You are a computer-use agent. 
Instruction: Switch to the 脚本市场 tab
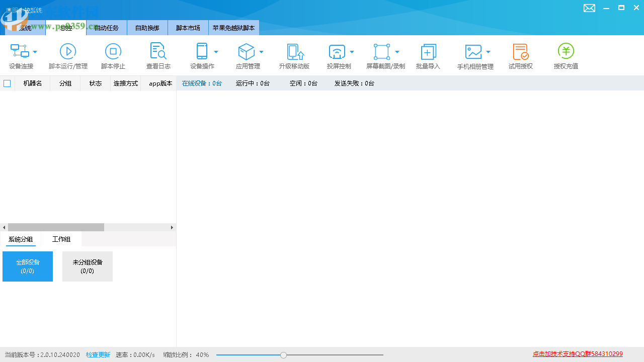tap(188, 28)
